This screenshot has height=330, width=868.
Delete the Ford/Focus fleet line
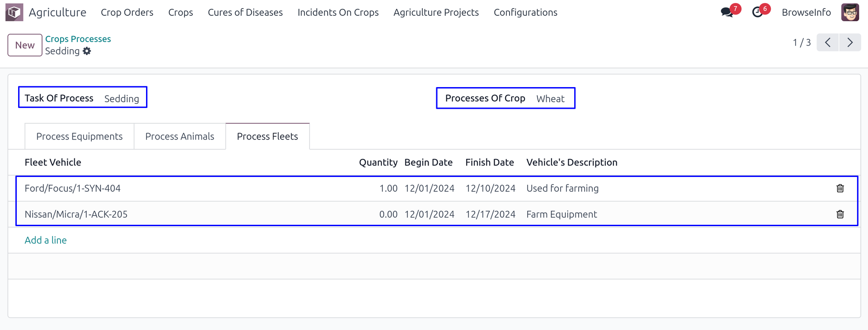point(840,188)
